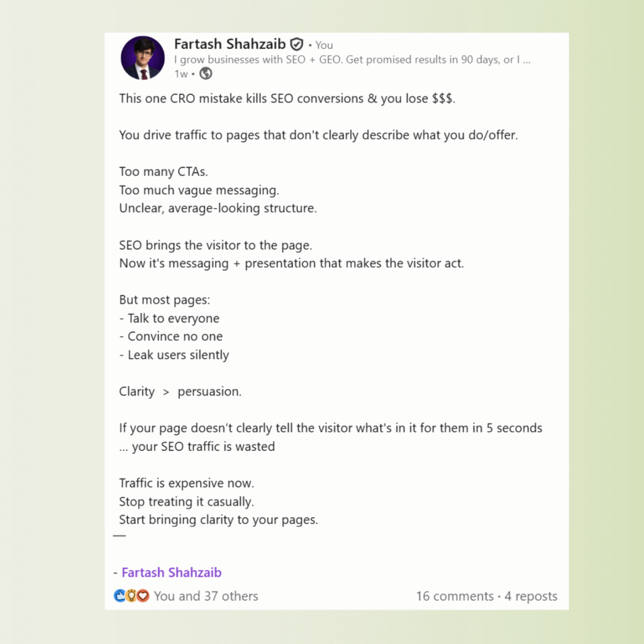This screenshot has width=644, height=644.
Task: Click the blue Like reaction icon
Action: click(x=120, y=596)
